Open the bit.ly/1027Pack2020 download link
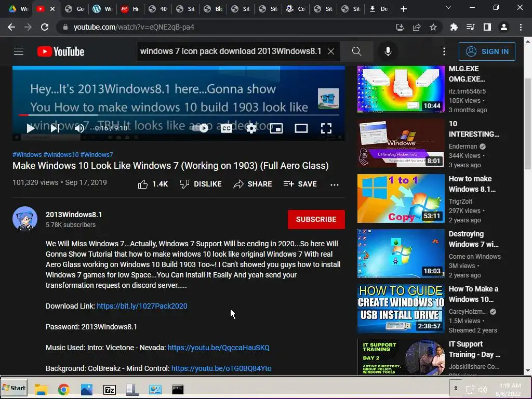The width and height of the screenshot is (532, 399). pyautogui.click(x=142, y=306)
